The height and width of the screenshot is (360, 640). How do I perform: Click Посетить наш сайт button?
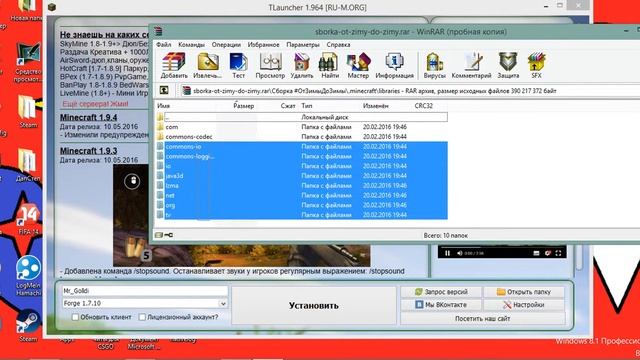(482, 318)
